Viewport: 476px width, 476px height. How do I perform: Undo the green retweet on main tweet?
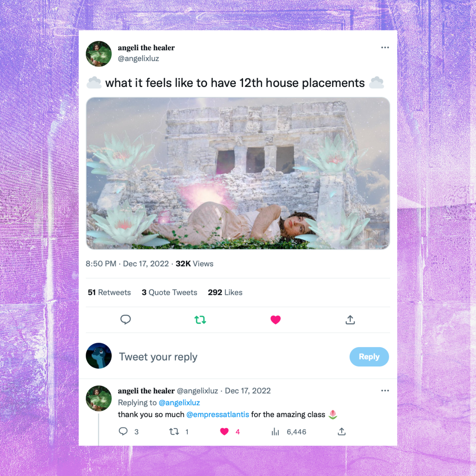[x=200, y=320]
